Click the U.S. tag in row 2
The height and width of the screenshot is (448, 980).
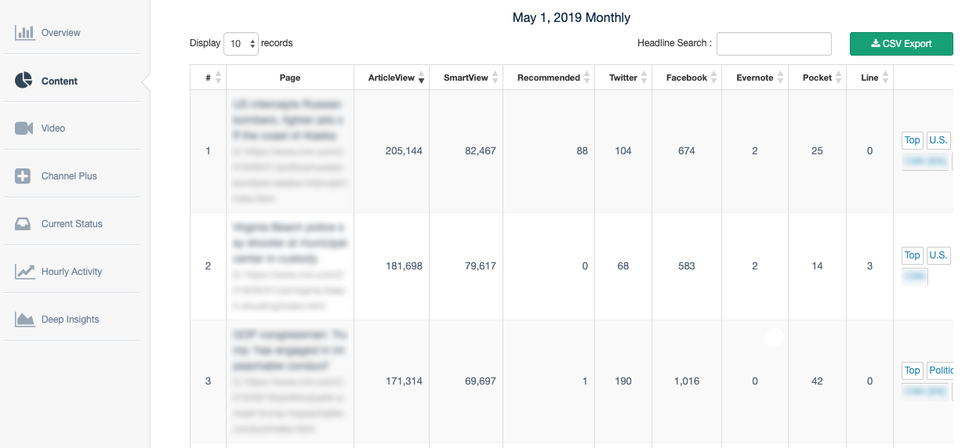tap(938, 255)
